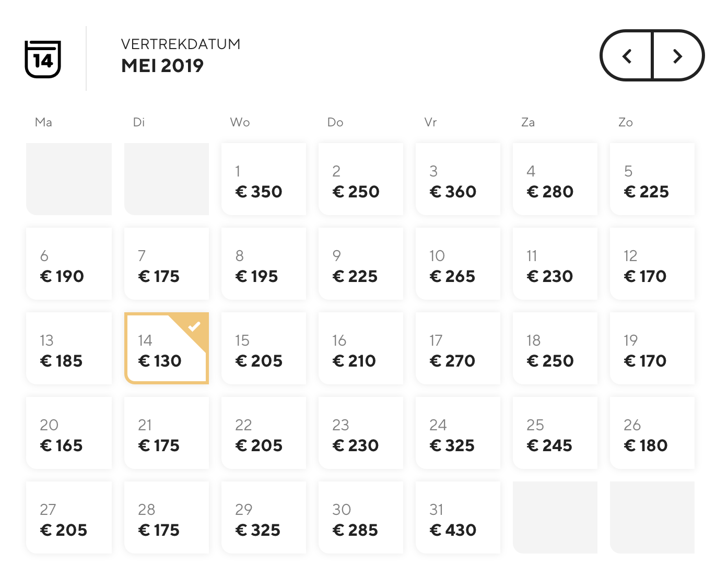The height and width of the screenshot is (588, 728).
Task: Select May 1 priced € 350
Action: pyautogui.click(x=264, y=179)
